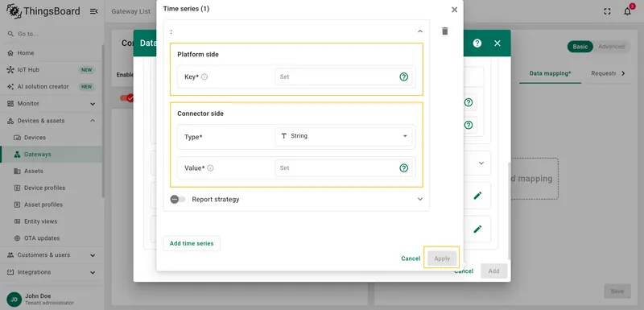Image resolution: width=644 pixels, height=310 pixels.
Task: Close the Data mapping dialog
Action: [497, 43]
